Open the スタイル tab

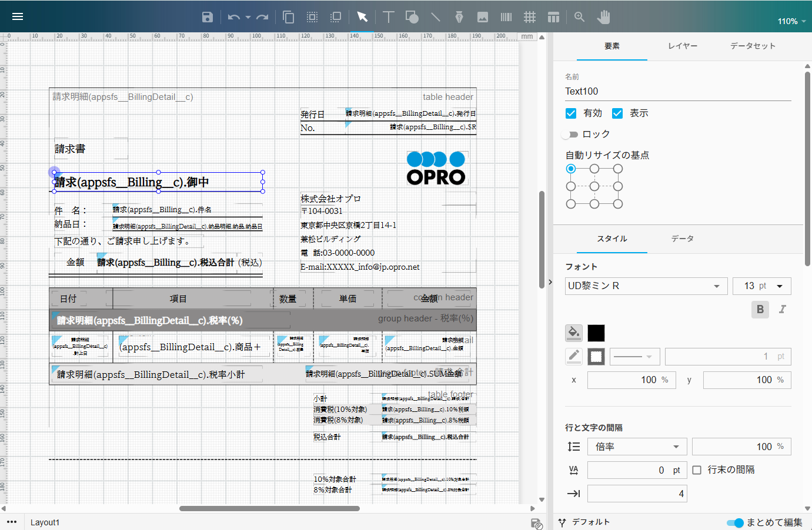(612, 239)
